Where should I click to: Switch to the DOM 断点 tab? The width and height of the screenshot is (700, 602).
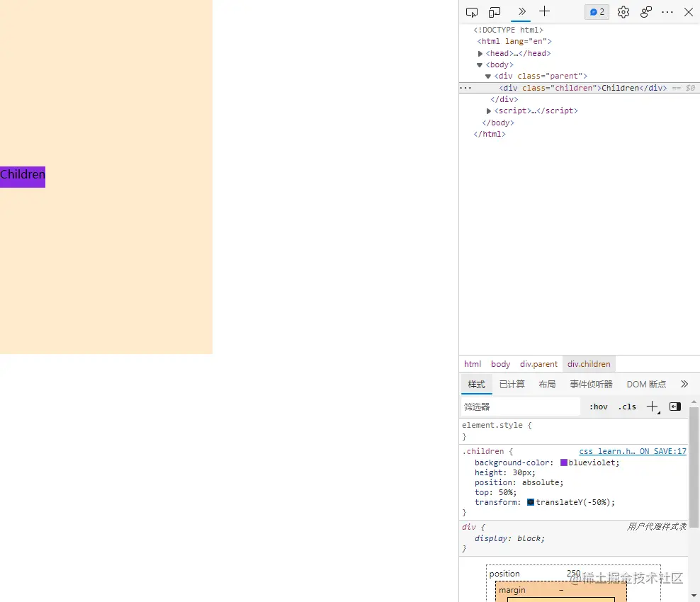tap(646, 385)
